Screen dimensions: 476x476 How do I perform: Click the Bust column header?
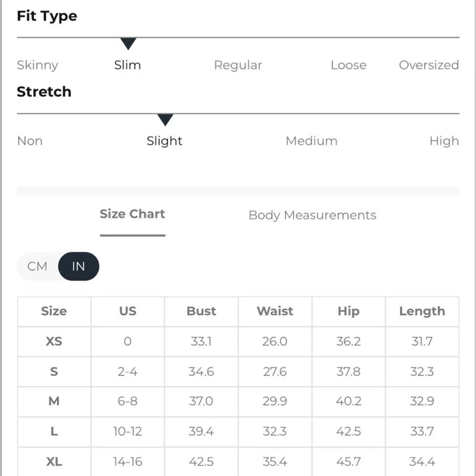coord(202,311)
